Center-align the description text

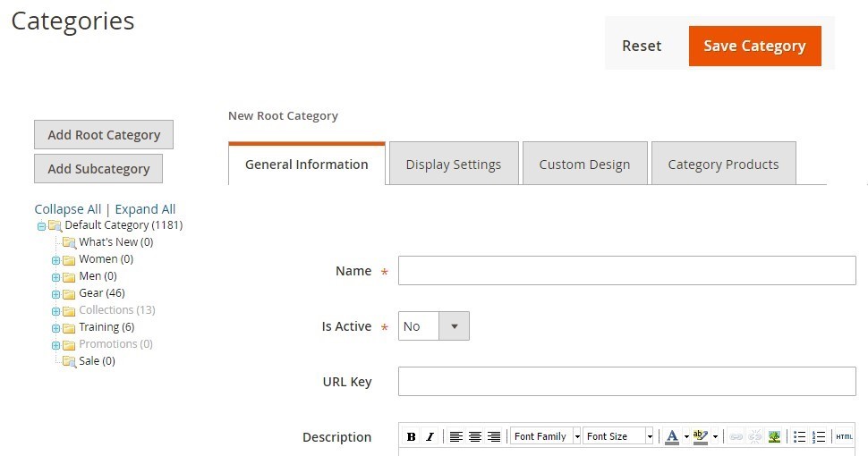coord(475,437)
